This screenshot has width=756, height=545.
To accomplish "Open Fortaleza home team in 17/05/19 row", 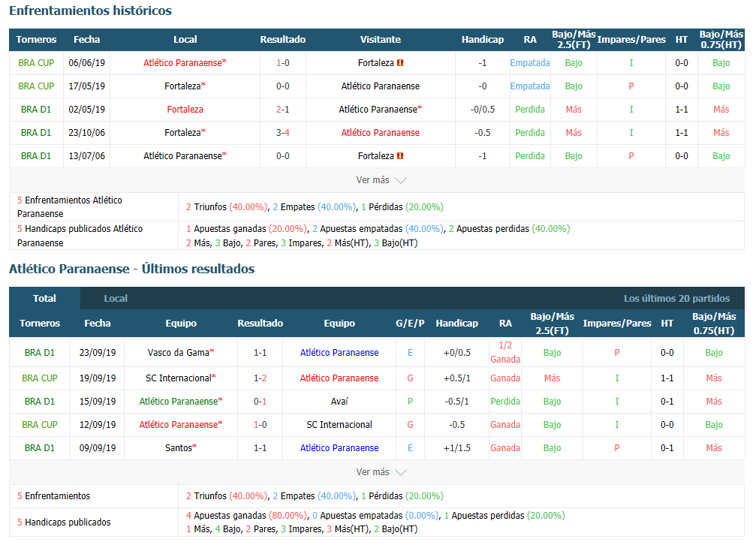I will [x=185, y=86].
